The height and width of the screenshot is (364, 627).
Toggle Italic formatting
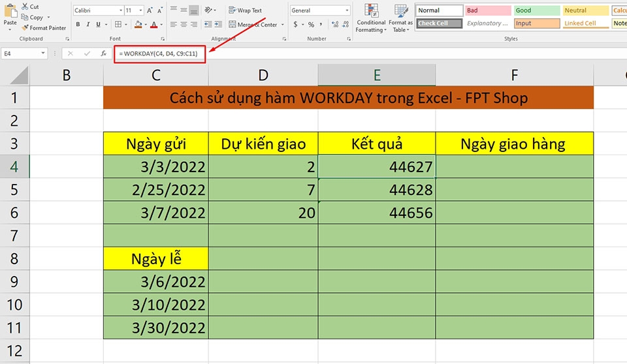(x=88, y=24)
